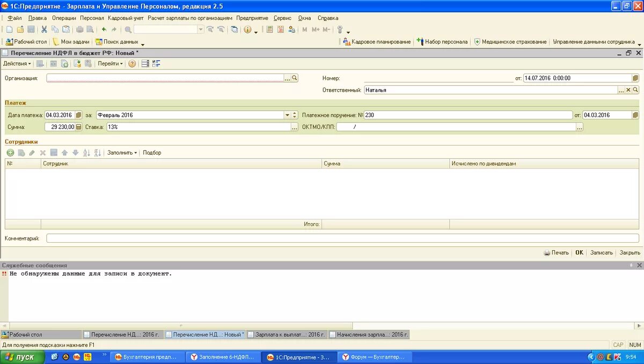The height and width of the screenshot is (364, 644).
Task: Expand the search box dropdown in main toolbar
Action: pyautogui.click(x=201, y=30)
